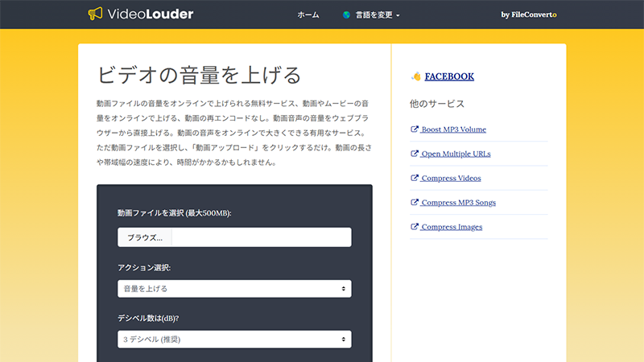
Task: Click the ビデオの音量を上げる page heading
Action: tap(199, 75)
